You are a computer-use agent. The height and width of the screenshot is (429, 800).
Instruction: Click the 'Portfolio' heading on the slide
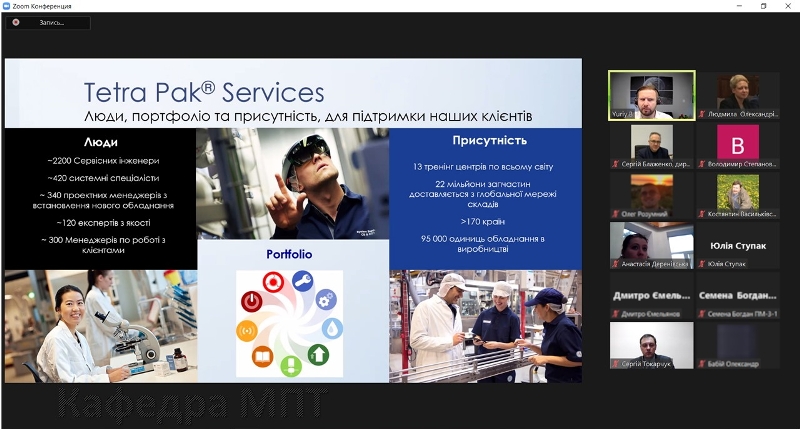[289, 254]
